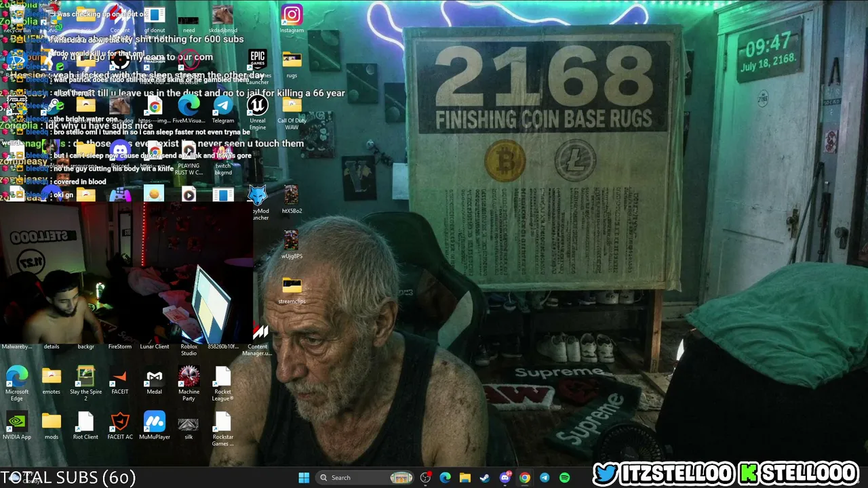Open the Rocket League shortcut
This screenshot has height=488, width=868.
click(x=223, y=384)
